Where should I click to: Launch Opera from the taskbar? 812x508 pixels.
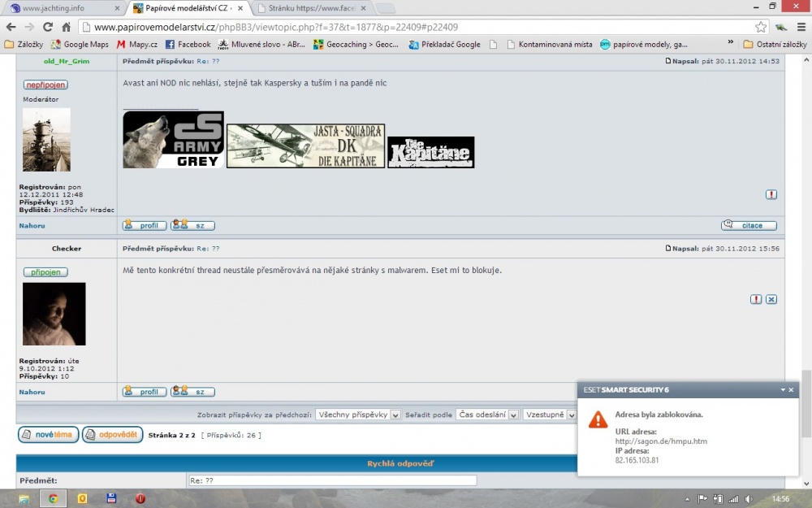pos(140,499)
